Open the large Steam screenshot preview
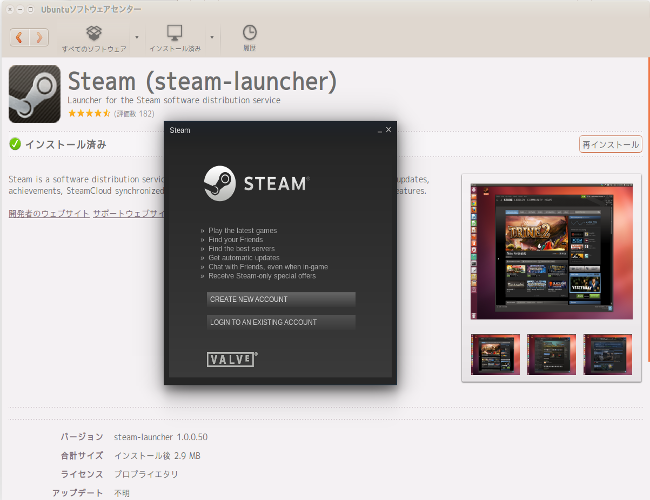The width and height of the screenshot is (650, 500). (552, 252)
